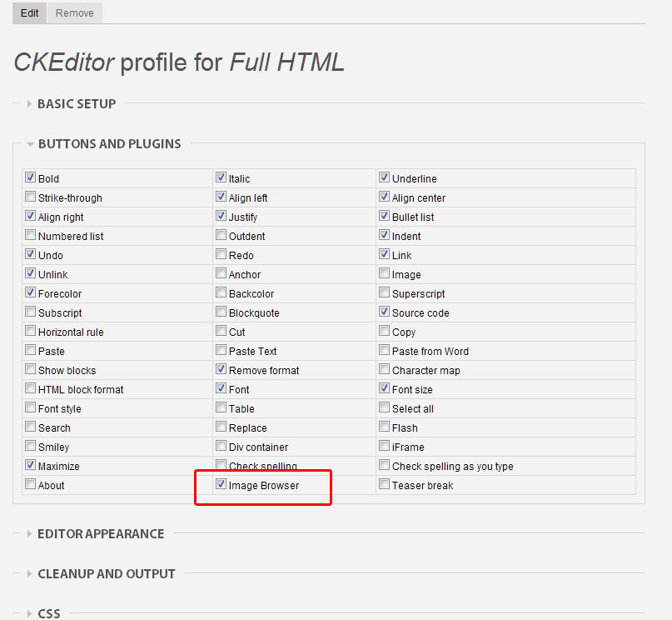
Task: Tick the Flash checkbox
Action: (x=385, y=427)
